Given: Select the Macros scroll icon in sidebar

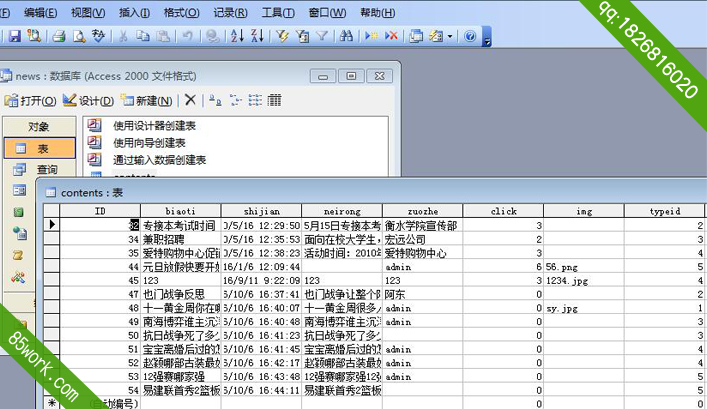Looking at the screenshot, I should 18,255.
